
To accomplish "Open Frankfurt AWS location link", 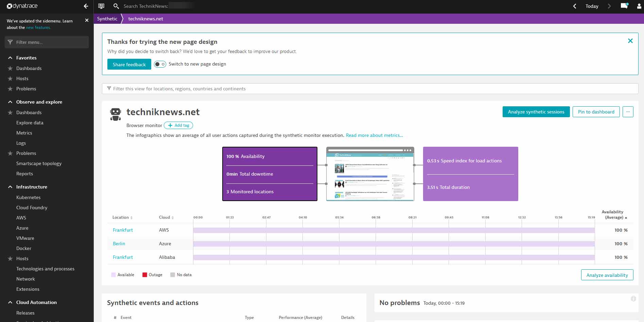I will 123,230.
